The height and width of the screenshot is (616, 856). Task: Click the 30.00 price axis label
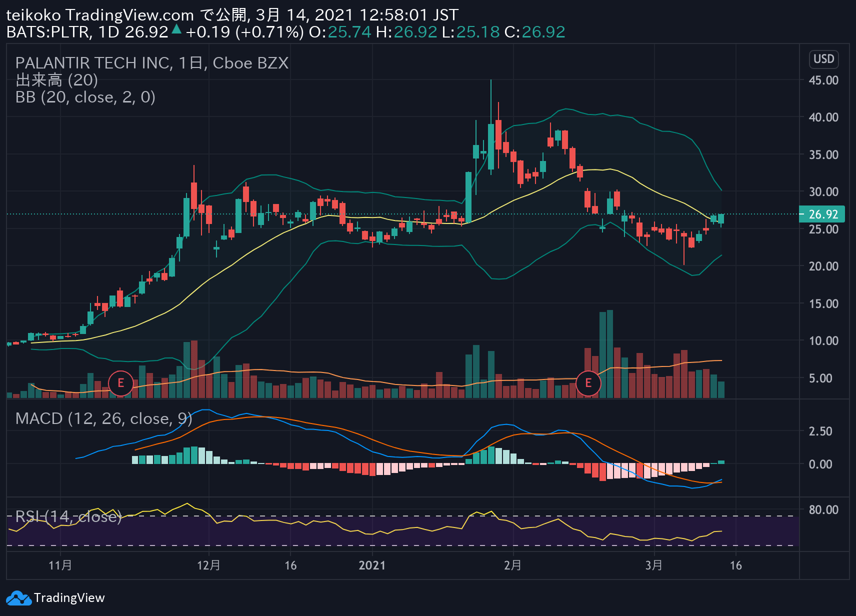point(823,192)
